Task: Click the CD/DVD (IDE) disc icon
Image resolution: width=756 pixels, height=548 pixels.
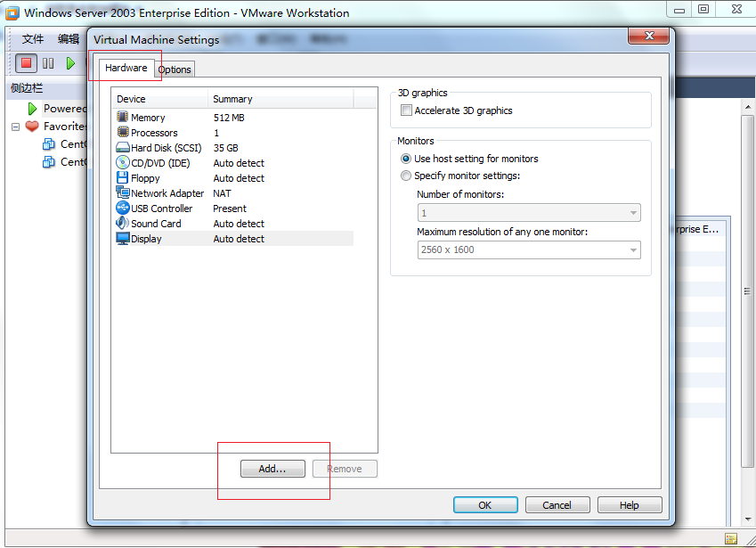Action: click(x=123, y=162)
